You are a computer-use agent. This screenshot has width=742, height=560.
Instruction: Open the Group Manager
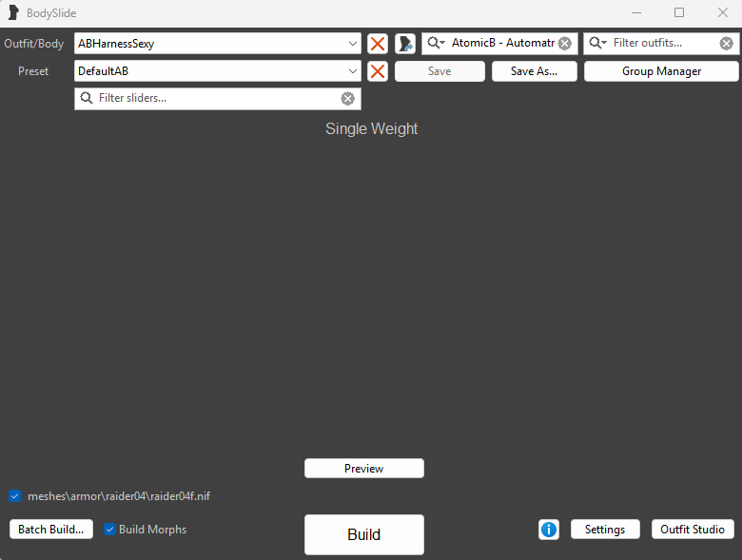(x=661, y=71)
